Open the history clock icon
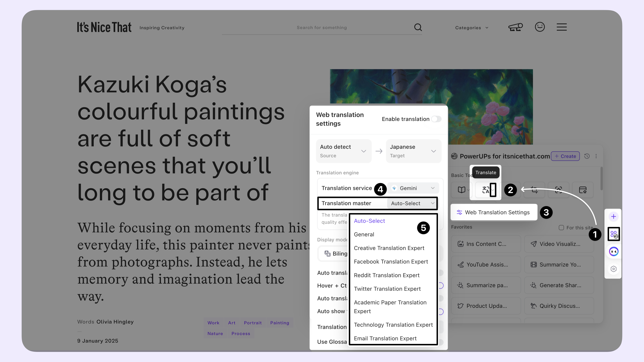The image size is (644, 362). click(x=587, y=156)
